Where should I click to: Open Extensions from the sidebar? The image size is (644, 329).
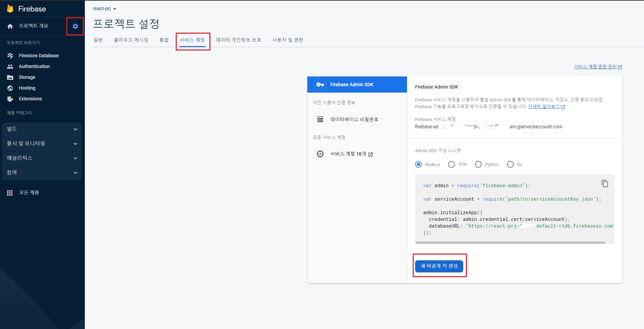pyautogui.click(x=30, y=99)
